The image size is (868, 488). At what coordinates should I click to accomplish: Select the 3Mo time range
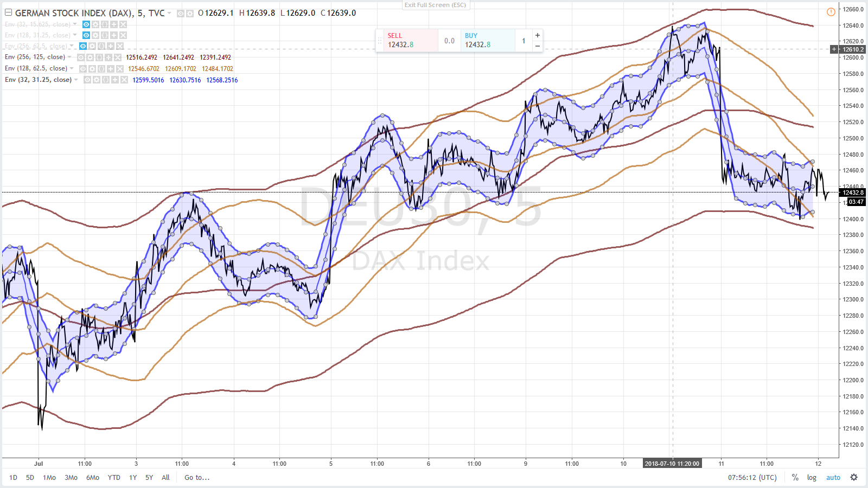pos(71,478)
